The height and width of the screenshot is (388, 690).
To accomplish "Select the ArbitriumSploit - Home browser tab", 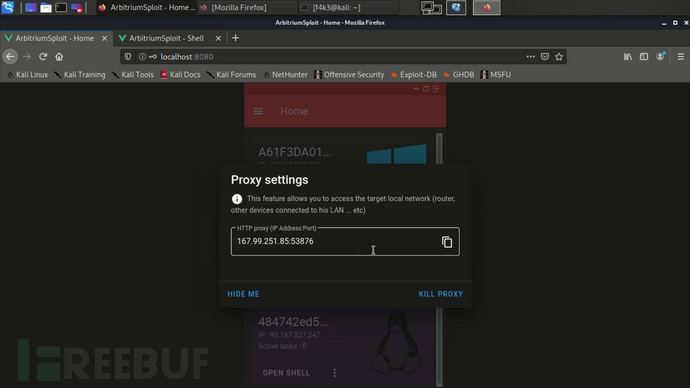I will [55, 38].
